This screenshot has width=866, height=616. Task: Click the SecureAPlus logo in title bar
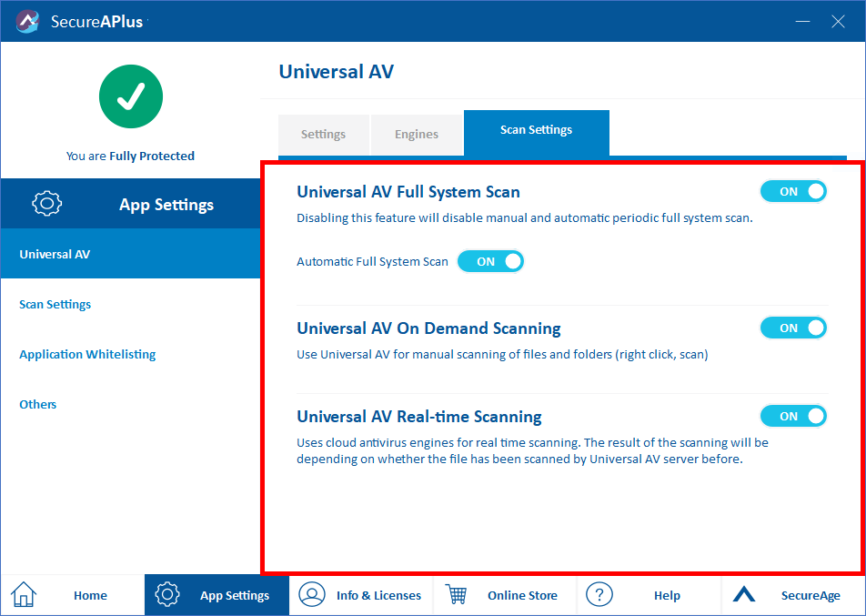(27, 21)
